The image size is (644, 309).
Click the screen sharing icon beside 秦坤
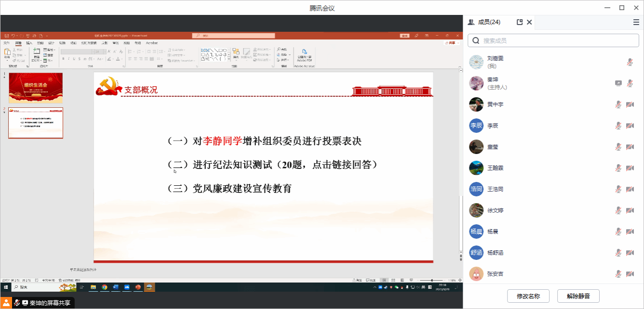click(618, 83)
